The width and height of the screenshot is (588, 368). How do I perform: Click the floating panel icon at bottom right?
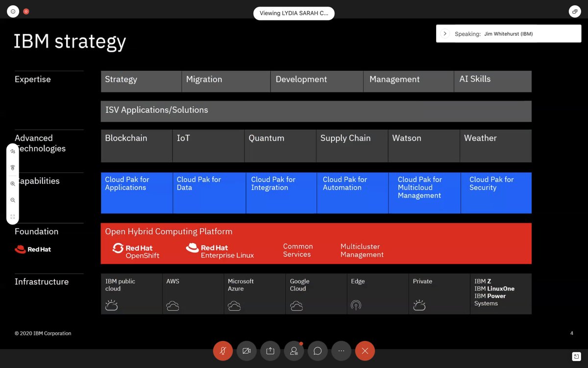tap(576, 356)
